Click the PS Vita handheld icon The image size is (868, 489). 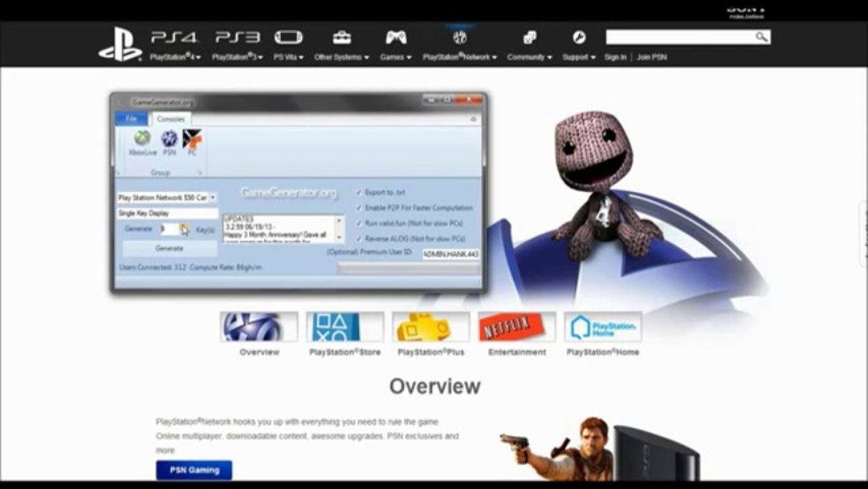288,37
